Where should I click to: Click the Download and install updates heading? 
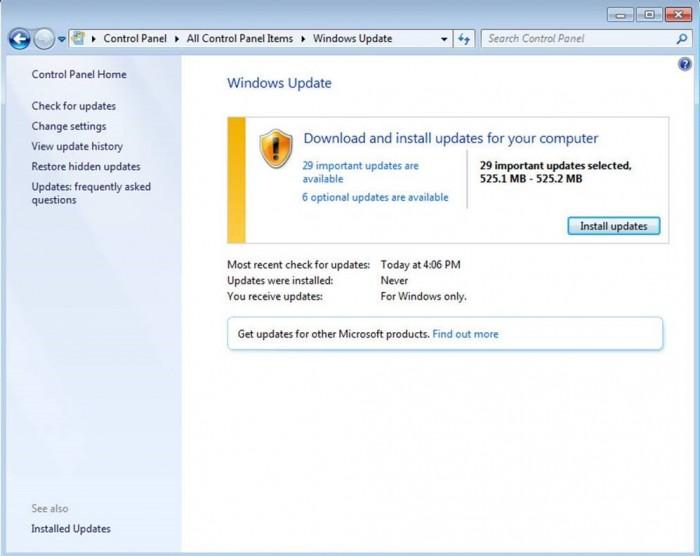pyautogui.click(x=450, y=138)
